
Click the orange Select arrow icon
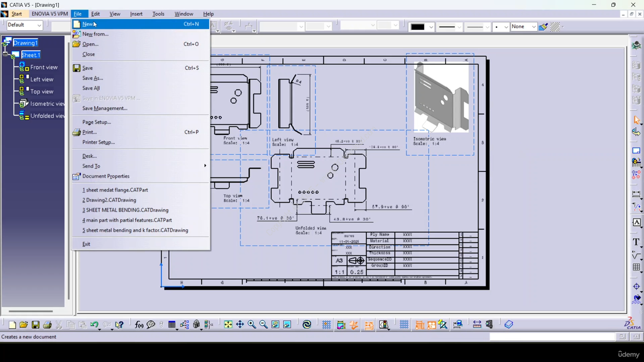pyautogui.click(x=636, y=120)
